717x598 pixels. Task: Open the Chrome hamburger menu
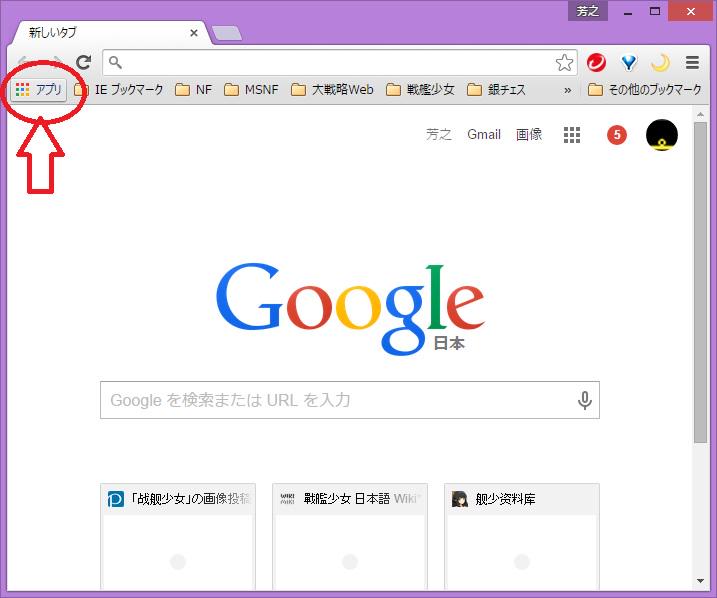point(692,63)
